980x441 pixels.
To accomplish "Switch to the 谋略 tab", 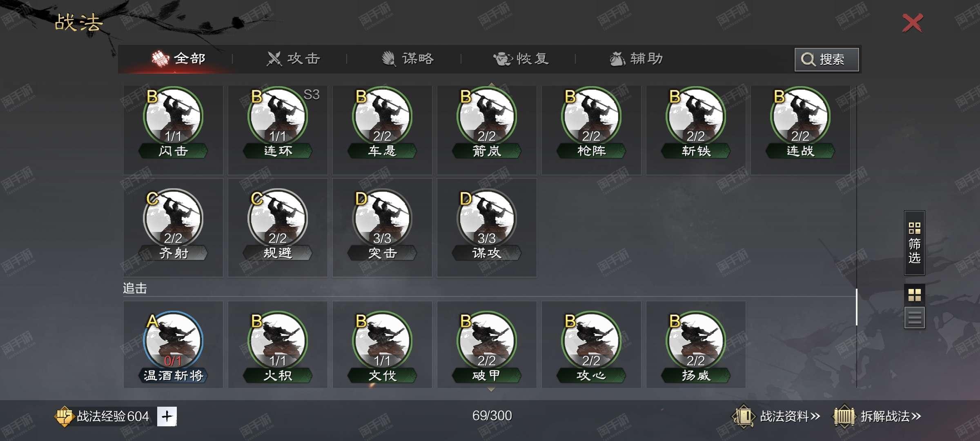I will pyautogui.click(x=408, y=59).
